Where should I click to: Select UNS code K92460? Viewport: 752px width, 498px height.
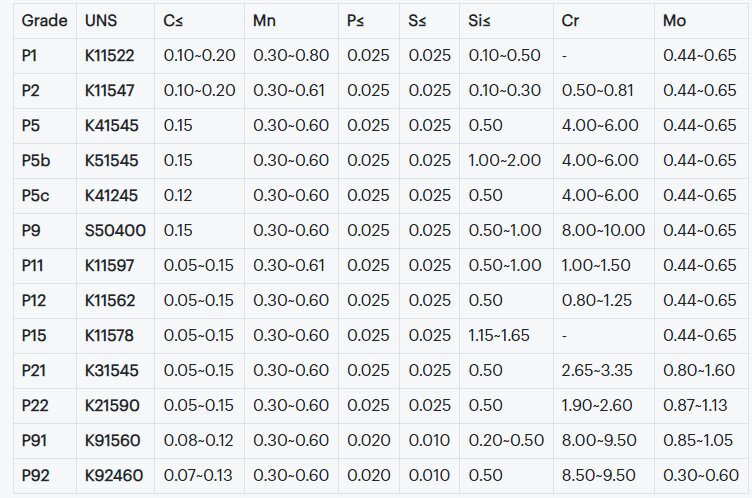tap(113, 476)
